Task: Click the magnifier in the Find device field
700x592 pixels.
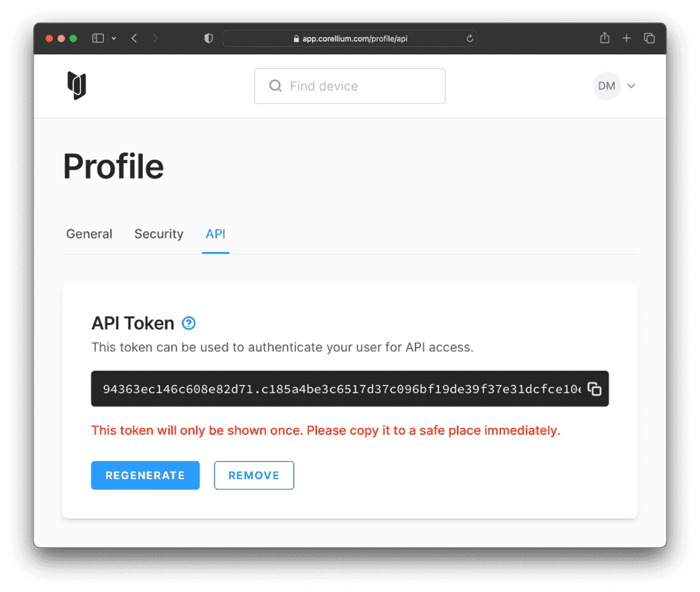Action: tap(275, 85)
